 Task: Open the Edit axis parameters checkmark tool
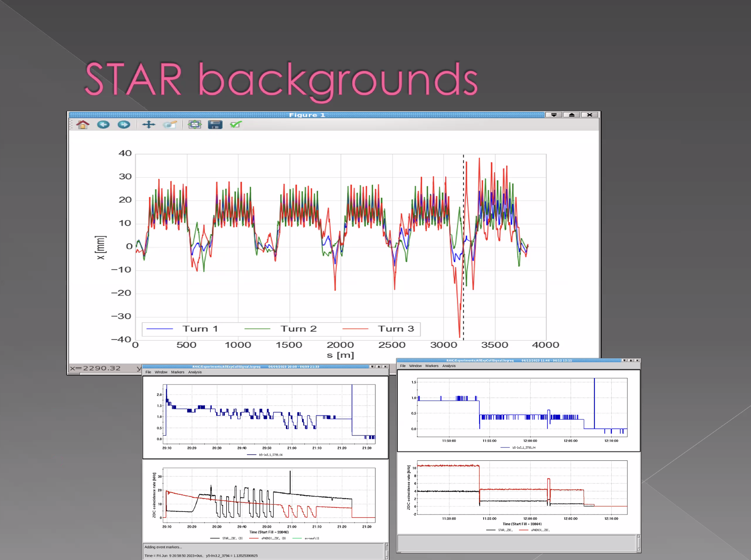pos(236,125)
